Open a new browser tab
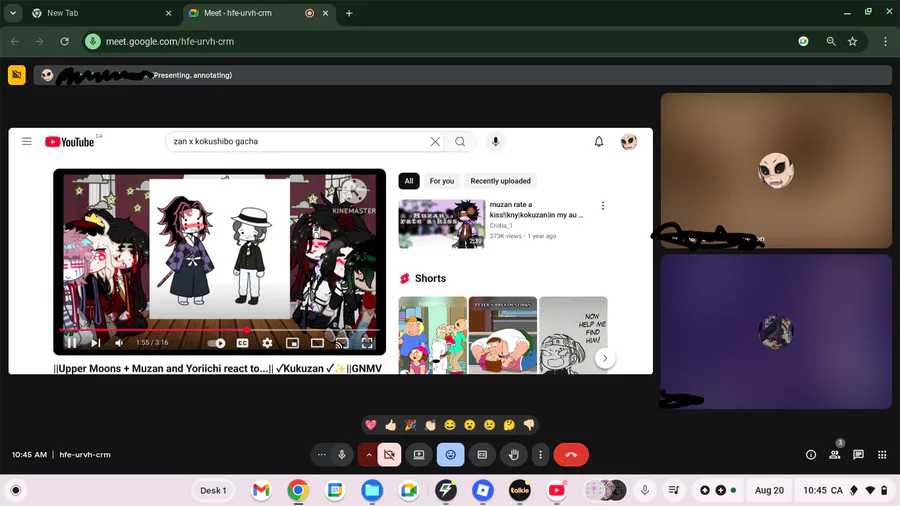The width and height of the screenshot is (900, 506). (x=349, y=13)
